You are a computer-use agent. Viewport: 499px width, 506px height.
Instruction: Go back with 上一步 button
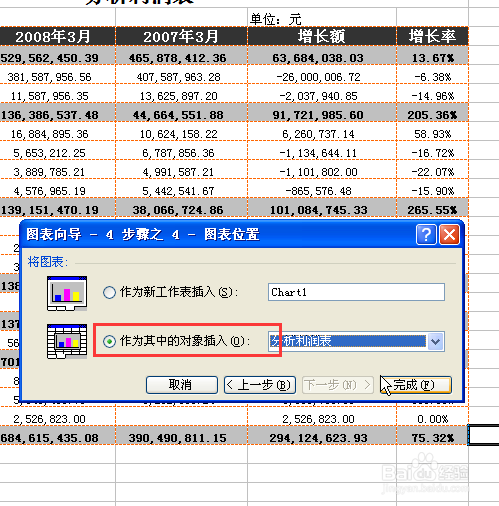click(260, 385)
